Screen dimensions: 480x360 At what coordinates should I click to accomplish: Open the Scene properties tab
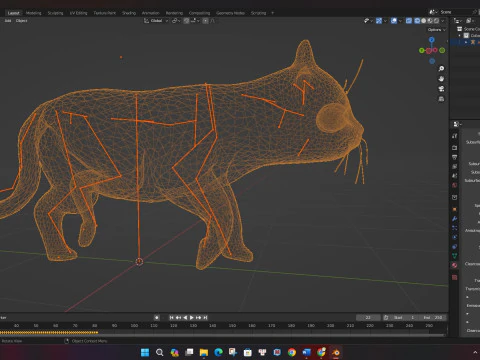click(455, 176)
